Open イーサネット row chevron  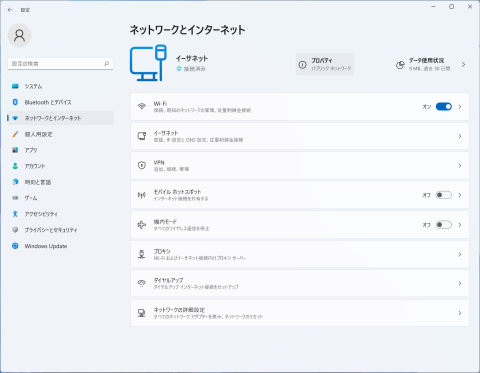coord(460,136)
